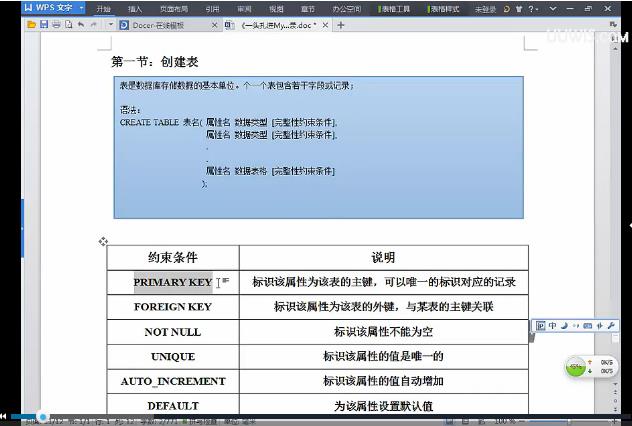The image size is (632, 426).
Task: Click the NOT NULL table cell
Action: click(173, 332)
